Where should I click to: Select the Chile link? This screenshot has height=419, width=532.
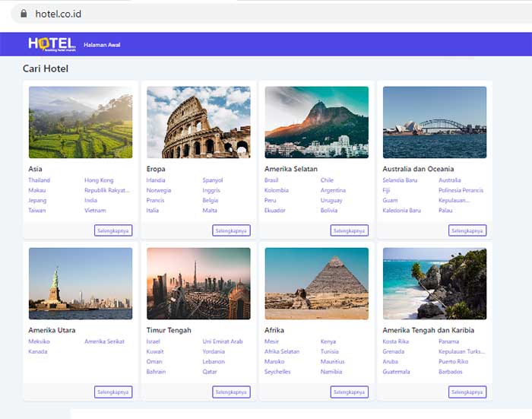coord(327,180)
